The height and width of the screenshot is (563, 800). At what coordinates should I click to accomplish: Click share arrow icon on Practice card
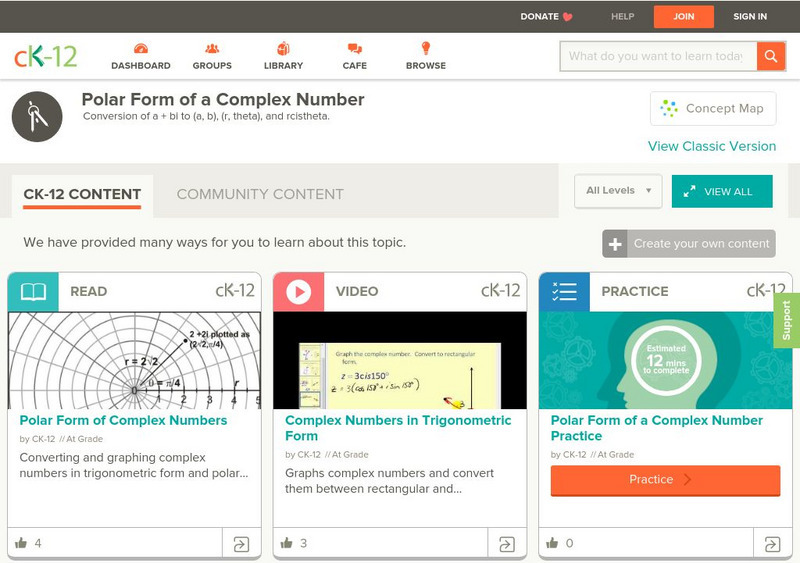pyautogui.click(x=772, y=544)
